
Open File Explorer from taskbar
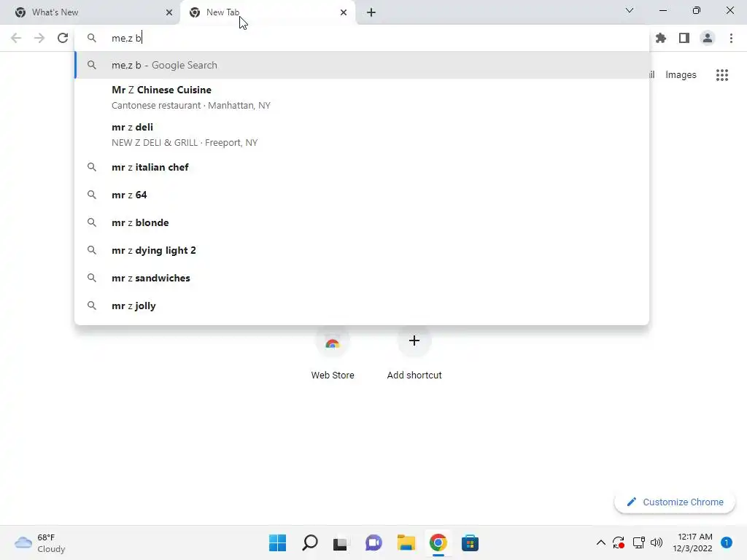point(406,542)
